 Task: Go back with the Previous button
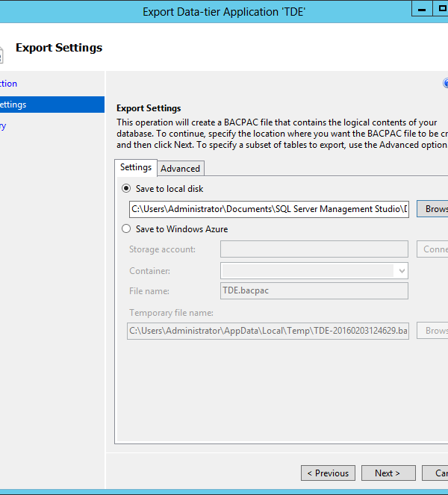[x=328, y=473]
